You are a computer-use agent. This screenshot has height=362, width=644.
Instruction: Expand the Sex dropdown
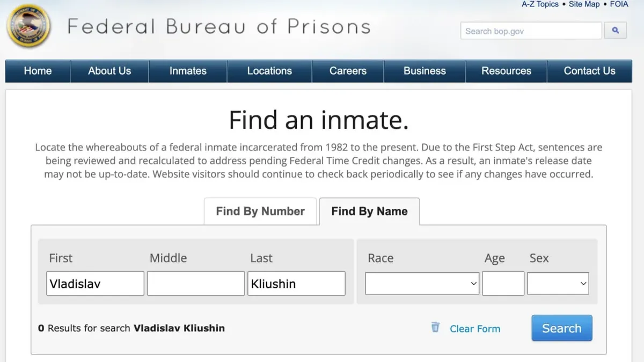point(558,284)
